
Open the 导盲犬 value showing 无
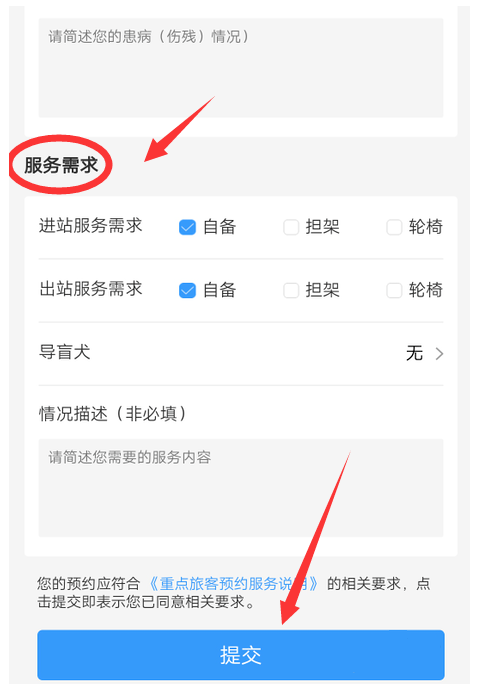[x=414, y=353]
